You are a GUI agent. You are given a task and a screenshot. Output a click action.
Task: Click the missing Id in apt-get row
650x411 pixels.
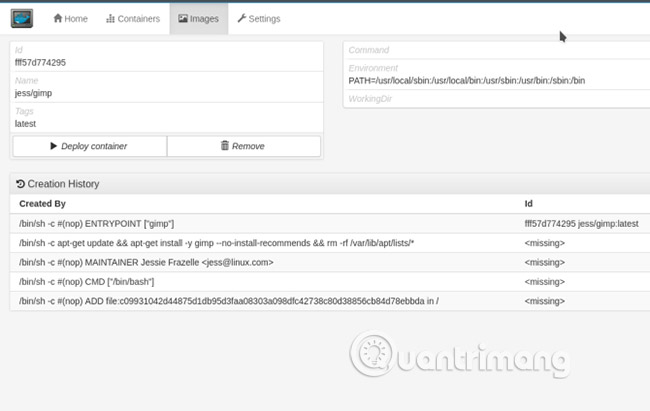pyautogui.click(x=545, y=243)
